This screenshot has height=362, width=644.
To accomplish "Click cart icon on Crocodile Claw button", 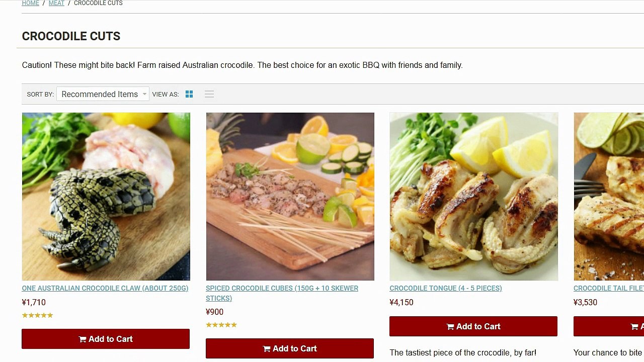I will click(83, 339).
